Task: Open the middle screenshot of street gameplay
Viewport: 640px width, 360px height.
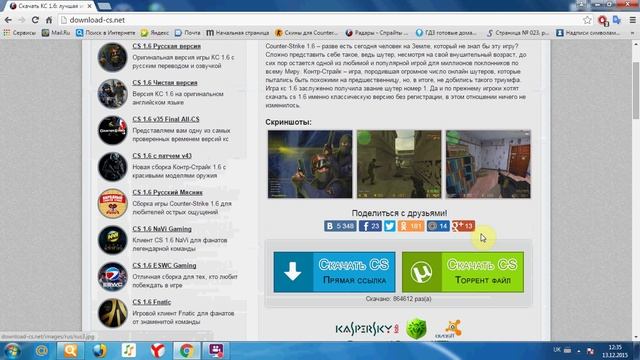Action: coord(399,164)
